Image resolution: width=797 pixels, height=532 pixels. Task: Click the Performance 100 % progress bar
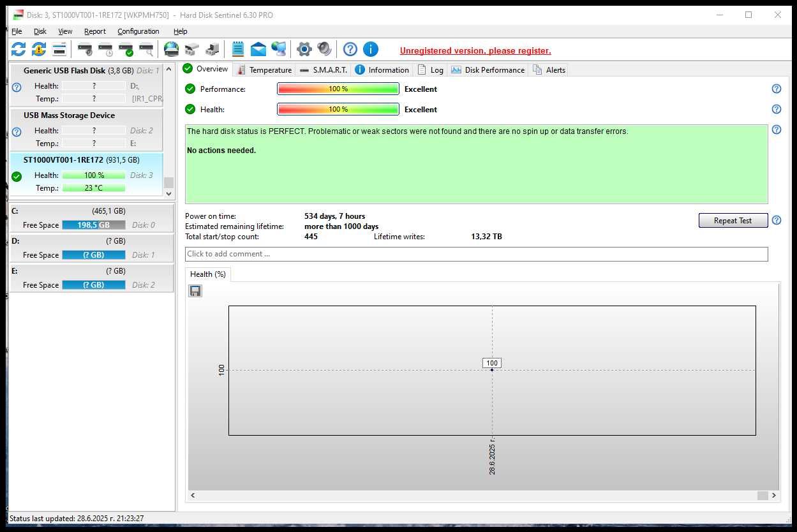coord(338,89)
